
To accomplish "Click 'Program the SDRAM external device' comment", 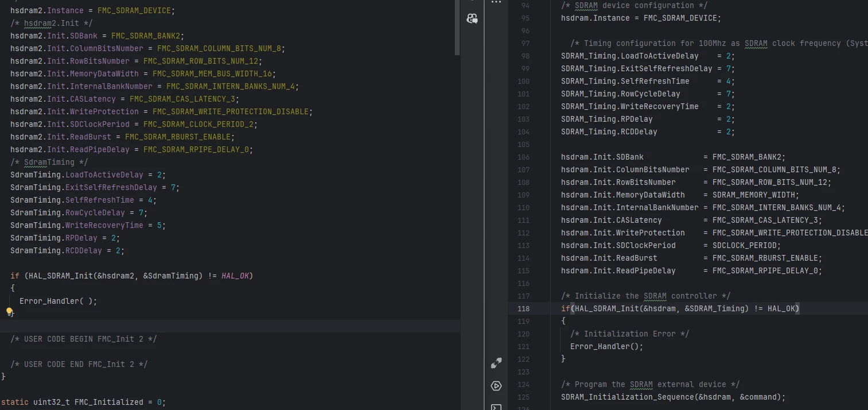I will [651, 384].
